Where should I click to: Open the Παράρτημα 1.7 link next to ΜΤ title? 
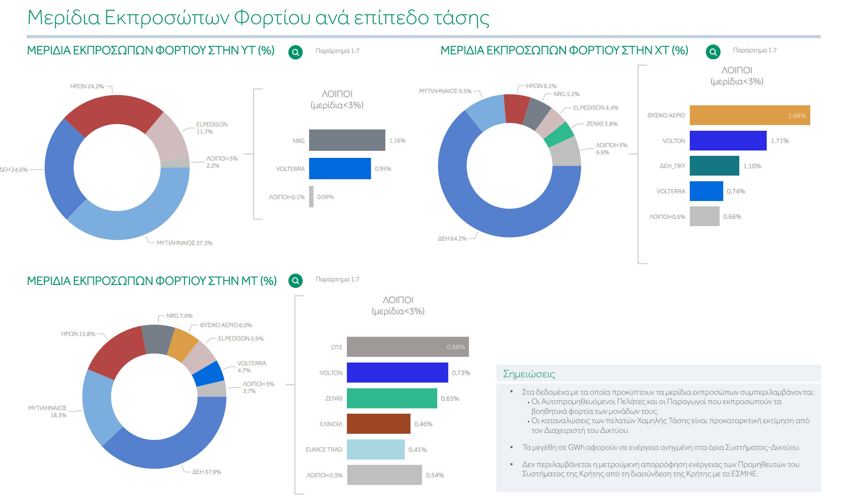pyautogui.click(x=337, y=279)
